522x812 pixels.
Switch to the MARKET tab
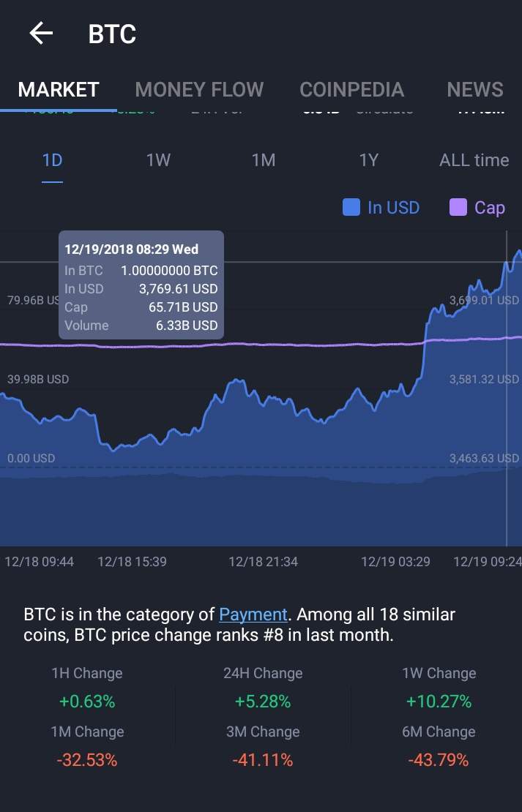coord(59,90)
